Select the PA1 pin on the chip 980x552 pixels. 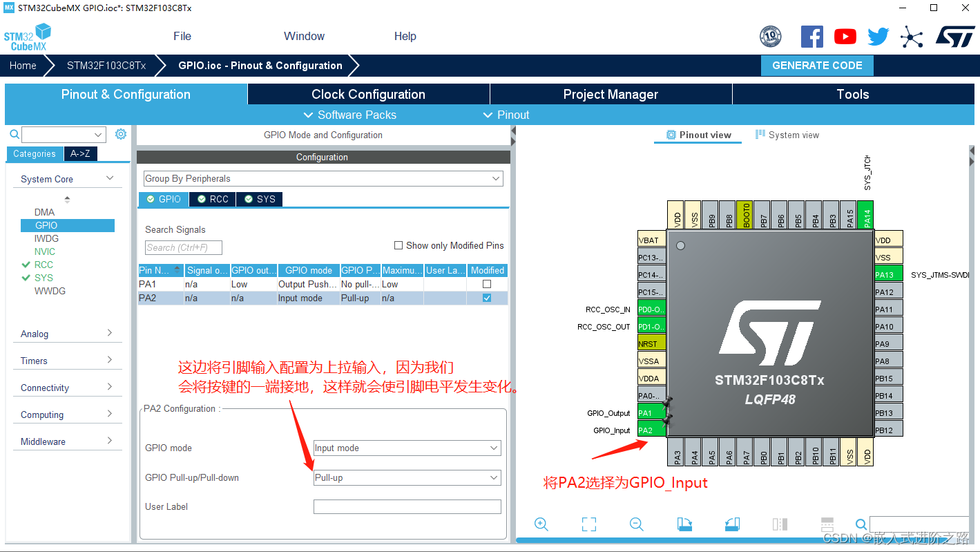[x=651, y=413]
